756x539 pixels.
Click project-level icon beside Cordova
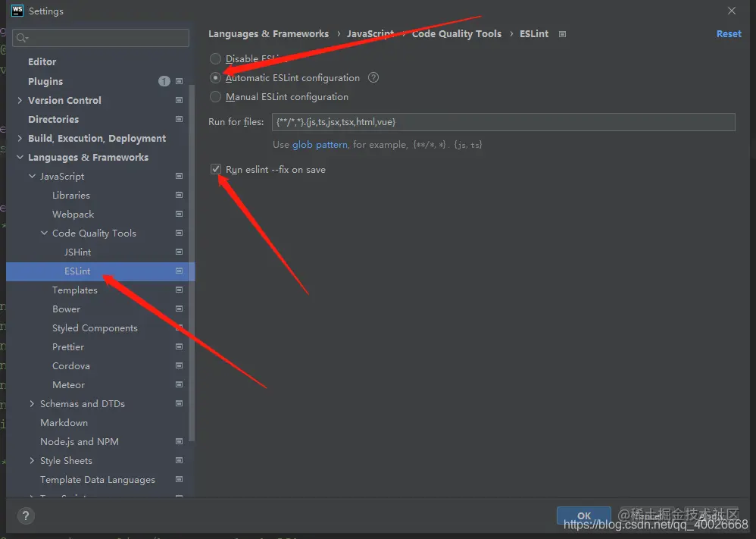tap(179, 365)
